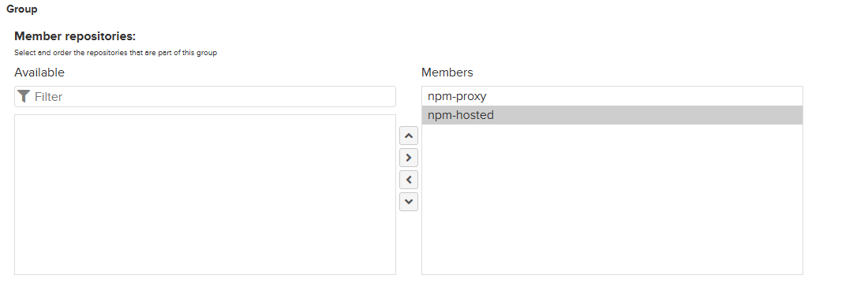Viewport: 868px width, 290px height.
Task: Select the highlighted npm-hosted member
Action: click(x=612, y=115)
